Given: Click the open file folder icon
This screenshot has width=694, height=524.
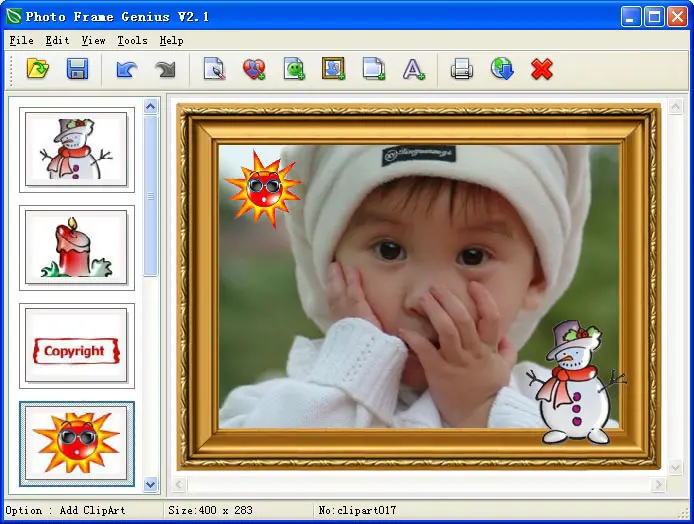Looking at the screenshot, I should [x=38, y=69].
